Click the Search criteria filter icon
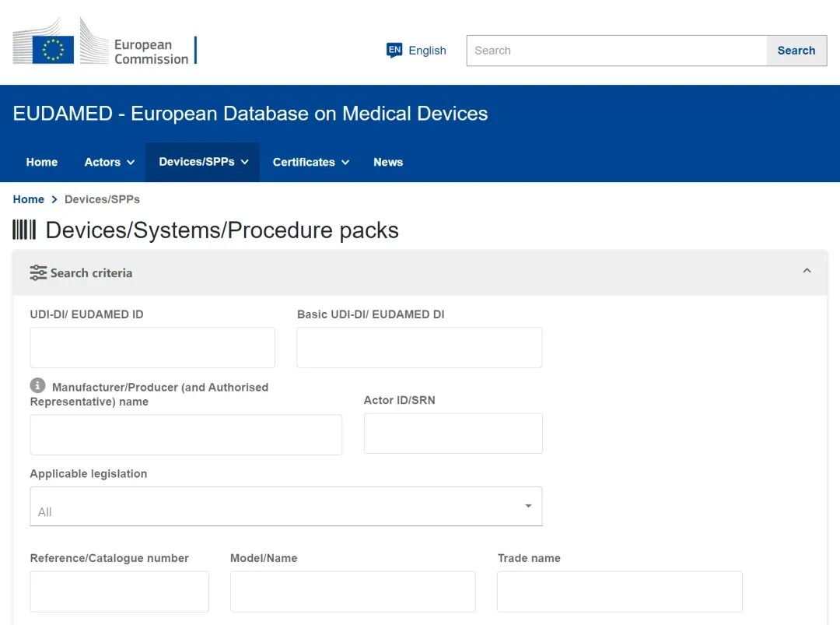This screenshot has height=625, width=840. [38, 273]
